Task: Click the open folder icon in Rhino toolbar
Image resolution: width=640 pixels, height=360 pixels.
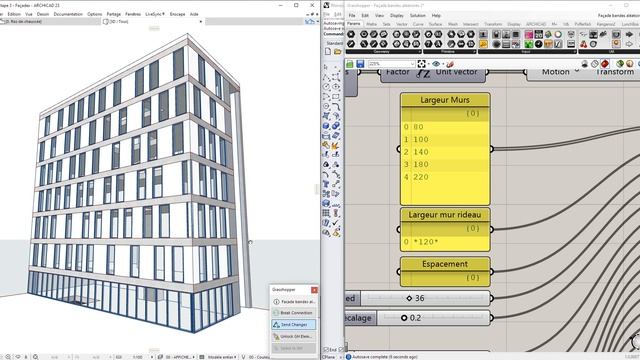Action: pos(338,52)
